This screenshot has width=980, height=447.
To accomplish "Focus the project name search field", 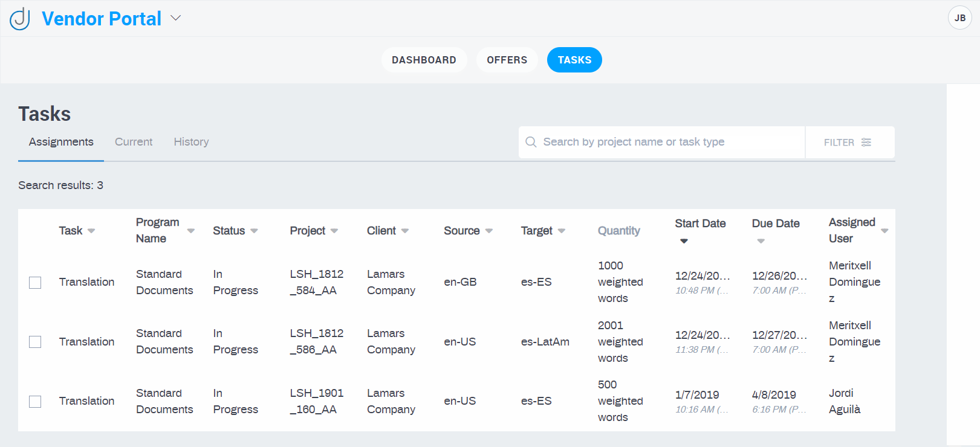I will [662, 142].
